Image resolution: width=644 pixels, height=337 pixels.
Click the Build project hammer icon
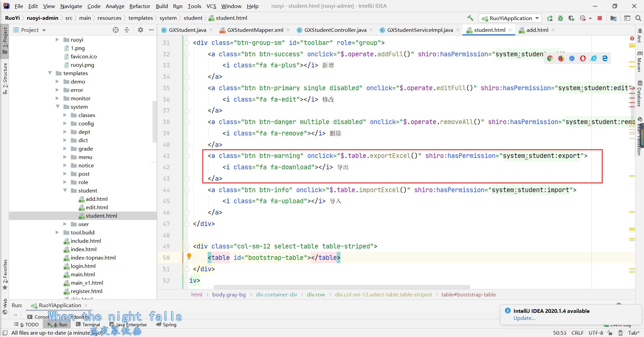pyautogui.click(x=470, y=18)
